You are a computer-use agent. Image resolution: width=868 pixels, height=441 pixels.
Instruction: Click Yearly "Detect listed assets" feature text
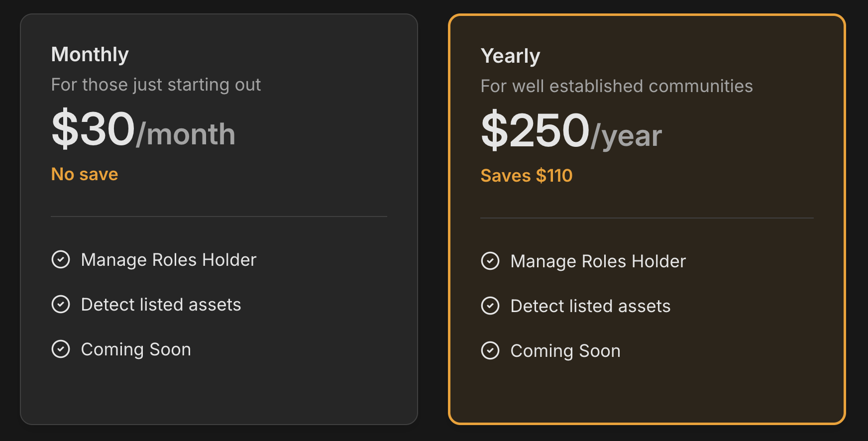pos(591,306)
